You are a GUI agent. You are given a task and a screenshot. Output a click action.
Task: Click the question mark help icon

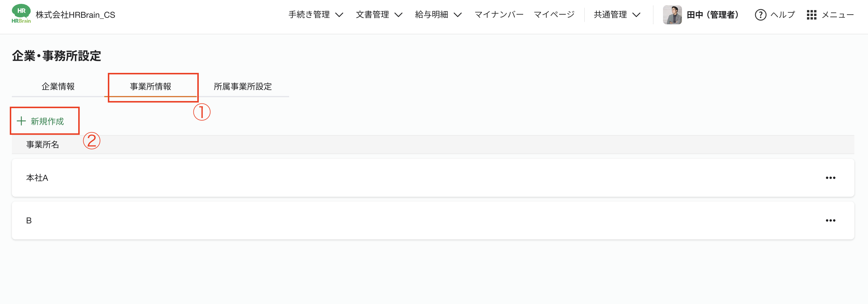[x=760, y=15]
